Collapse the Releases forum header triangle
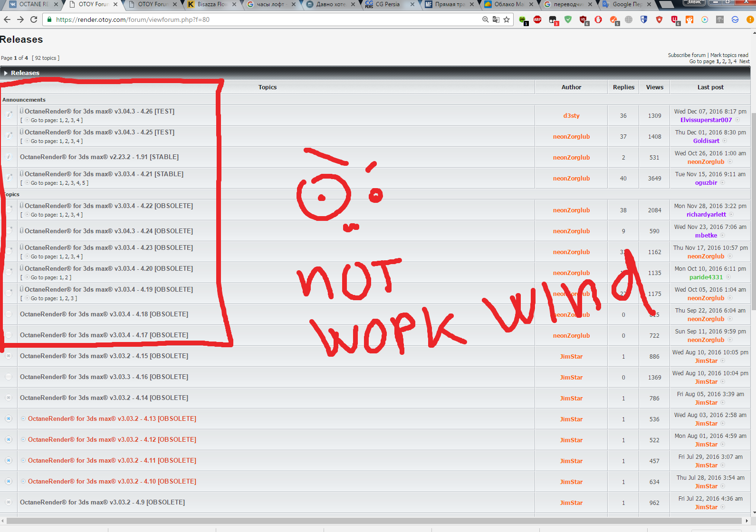 pyautogui.click(x=6, y=73)
